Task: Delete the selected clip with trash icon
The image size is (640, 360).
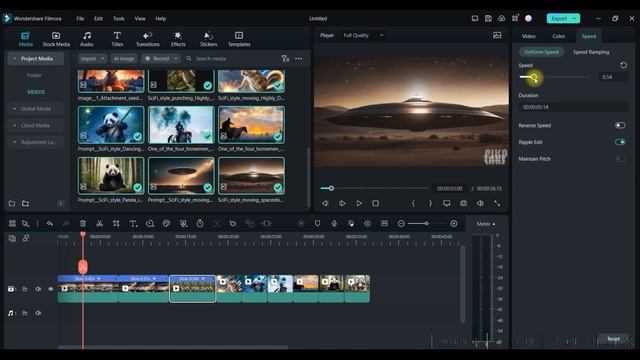Action: pyautogui.click(x=83, y=224)
